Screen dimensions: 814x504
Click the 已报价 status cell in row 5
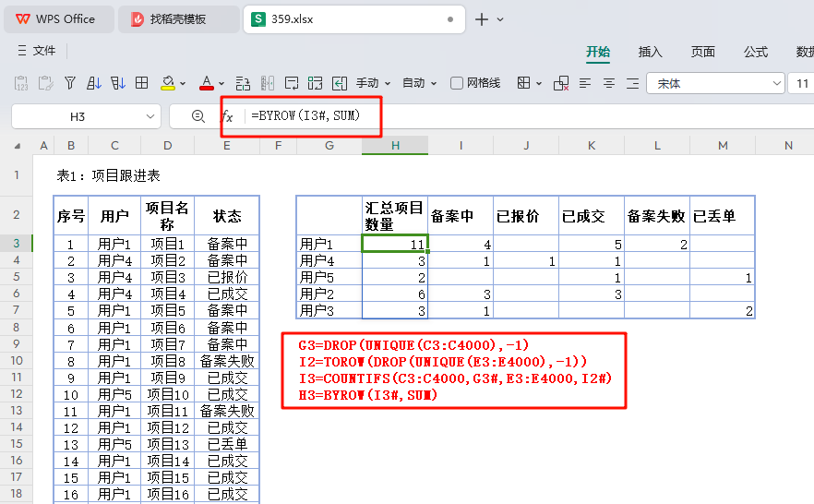click(x=227, y=277)
